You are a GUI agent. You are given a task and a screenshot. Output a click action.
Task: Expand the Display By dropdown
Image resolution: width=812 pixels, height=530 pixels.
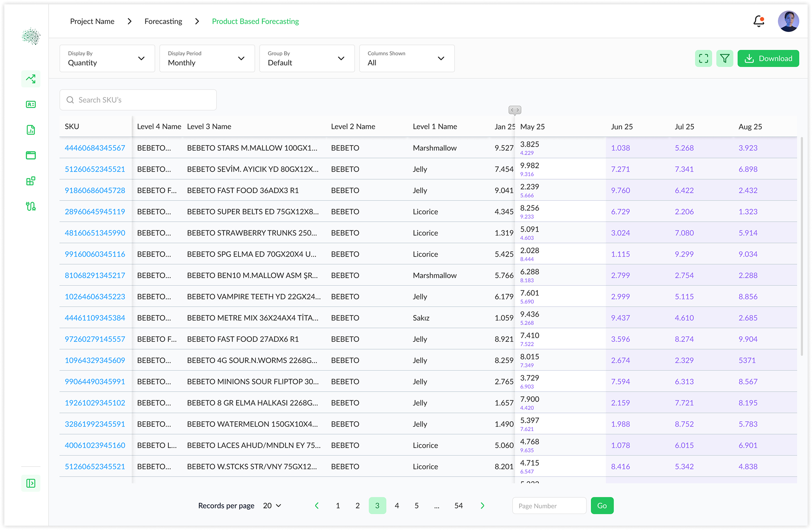[x=107, y=58]
